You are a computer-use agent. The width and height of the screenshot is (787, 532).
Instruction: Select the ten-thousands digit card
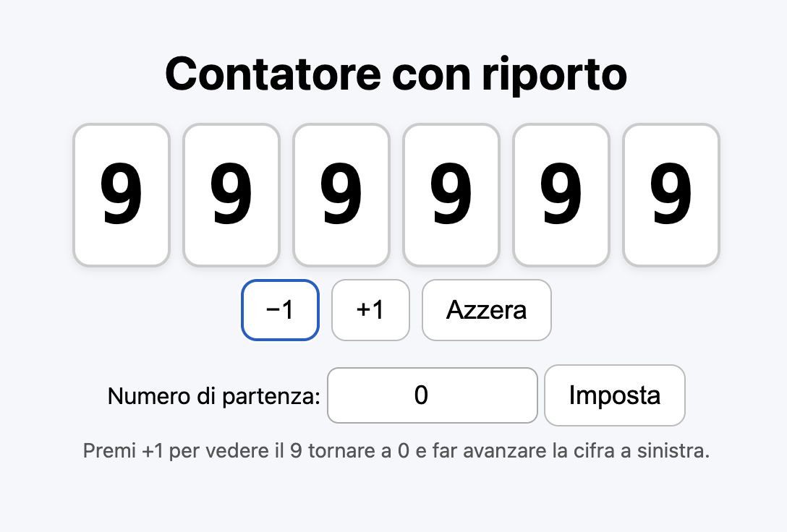pyautogui.click(x=231, y=195)
